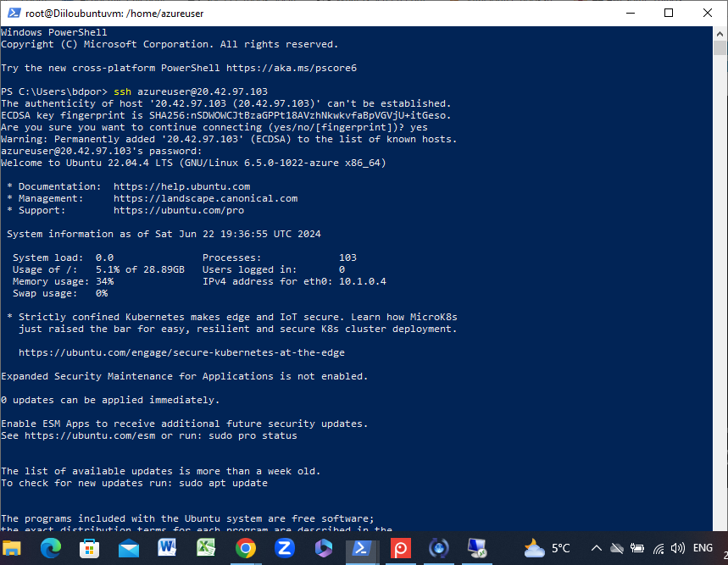Click the 'Memory usage: 34%' value
Viewport: 728px width, 565px height.
coord(104,281)
